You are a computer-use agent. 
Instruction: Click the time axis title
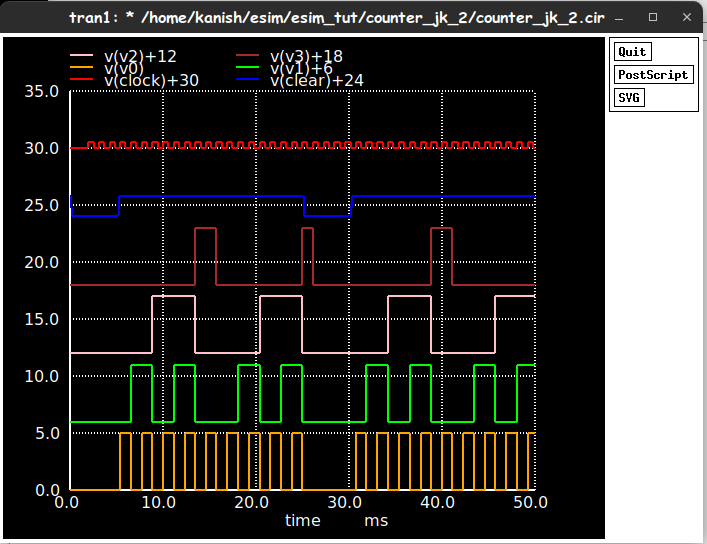tap(303, 521)
